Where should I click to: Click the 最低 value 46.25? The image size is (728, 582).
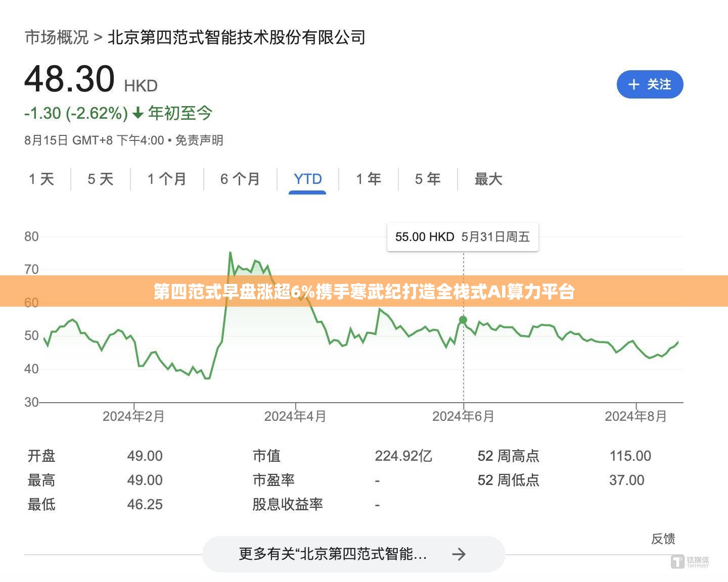click(145, 505)
